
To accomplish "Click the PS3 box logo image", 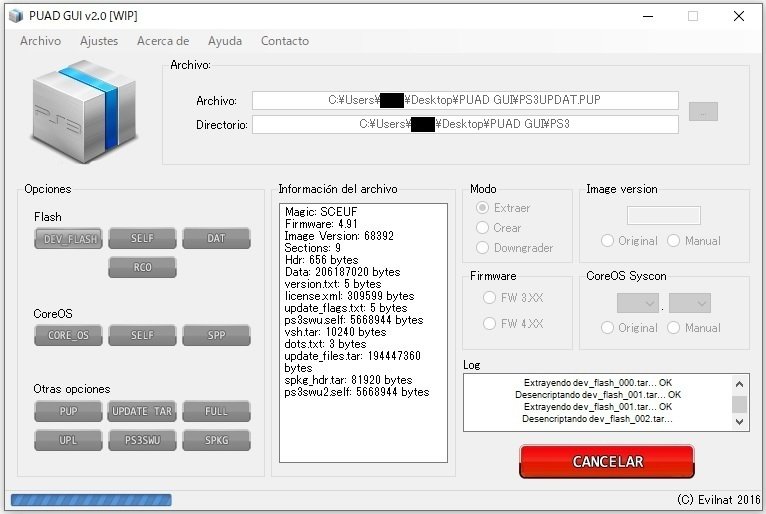I will click(x=84, y=111).
